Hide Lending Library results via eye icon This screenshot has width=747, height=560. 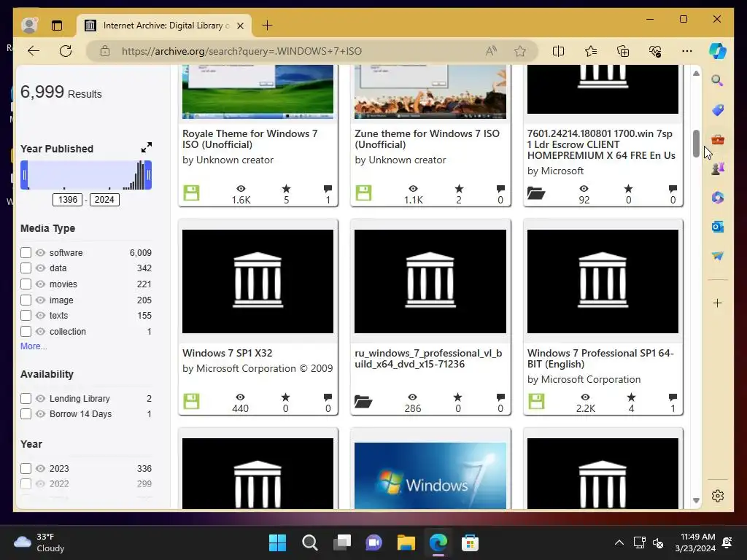pos(41,398)
